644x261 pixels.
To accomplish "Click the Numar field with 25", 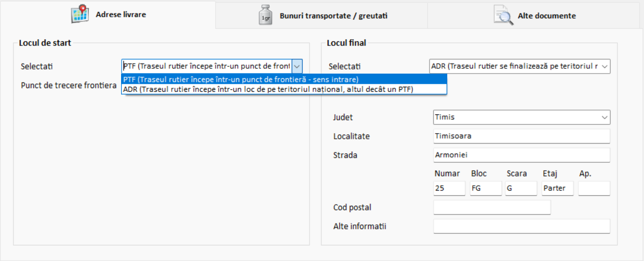I will (449, 188).
